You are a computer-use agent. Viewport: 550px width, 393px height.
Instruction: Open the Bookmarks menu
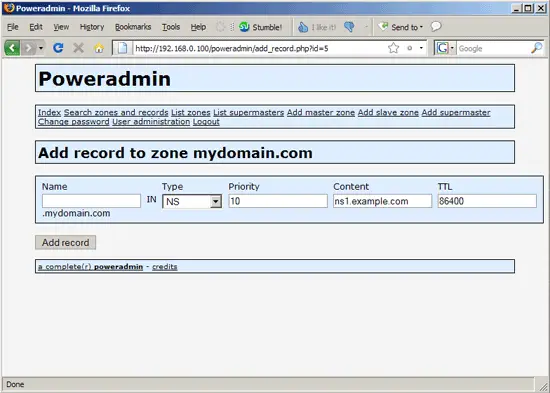133,27
